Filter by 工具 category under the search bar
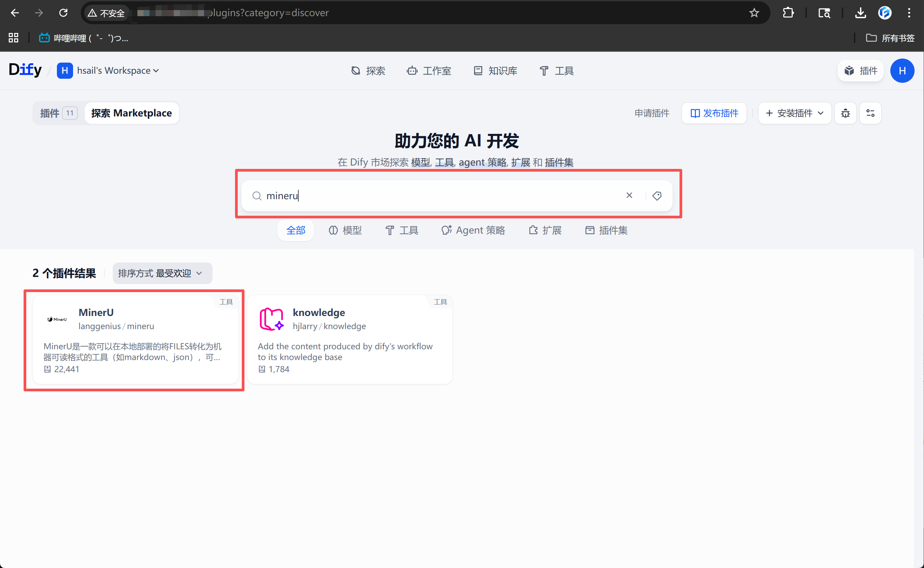This screenshot has height=568, width=924. click(x=402, y=230)
